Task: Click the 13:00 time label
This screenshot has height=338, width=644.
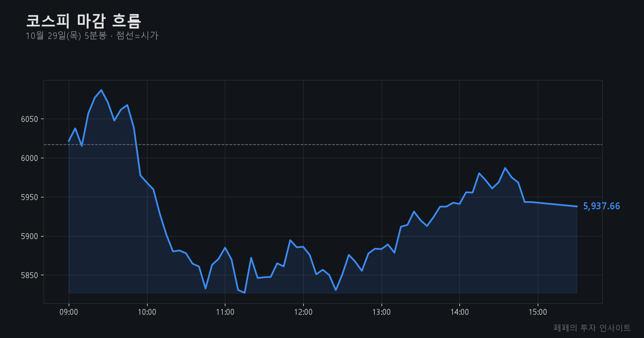Action: tap(382, 312)
